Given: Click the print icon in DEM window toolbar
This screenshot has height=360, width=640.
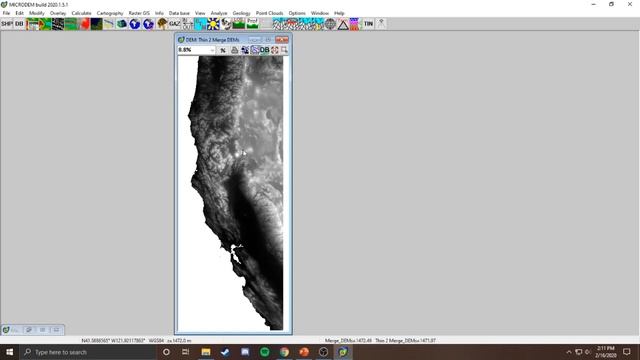Looking at the screenshot, I should pos(234,50).
